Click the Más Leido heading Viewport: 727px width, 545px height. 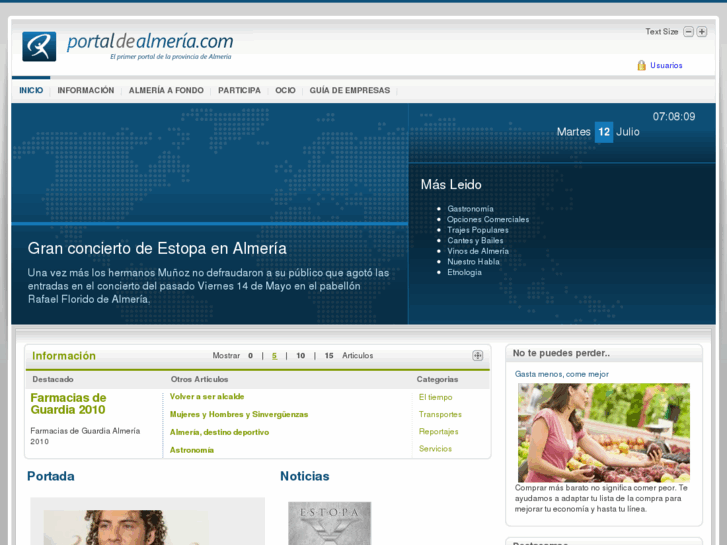(451, 185)
